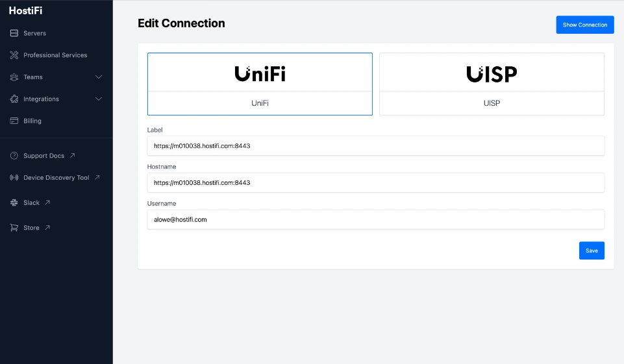Screen dimensions: 624x364
Task: Click the Slack logo icon
Action: point(14,202)
